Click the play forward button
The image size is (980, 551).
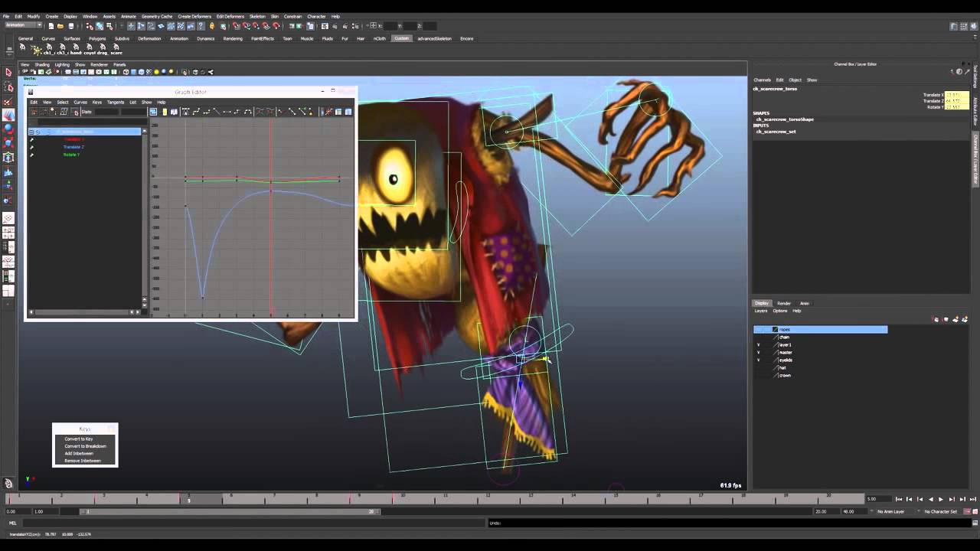coord(941,499)
